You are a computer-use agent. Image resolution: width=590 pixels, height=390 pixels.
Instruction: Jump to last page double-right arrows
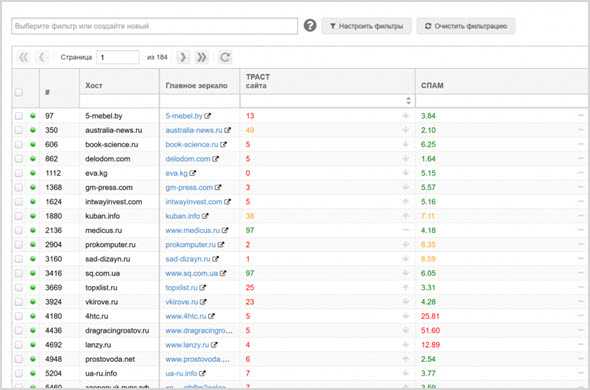point(202,57)
